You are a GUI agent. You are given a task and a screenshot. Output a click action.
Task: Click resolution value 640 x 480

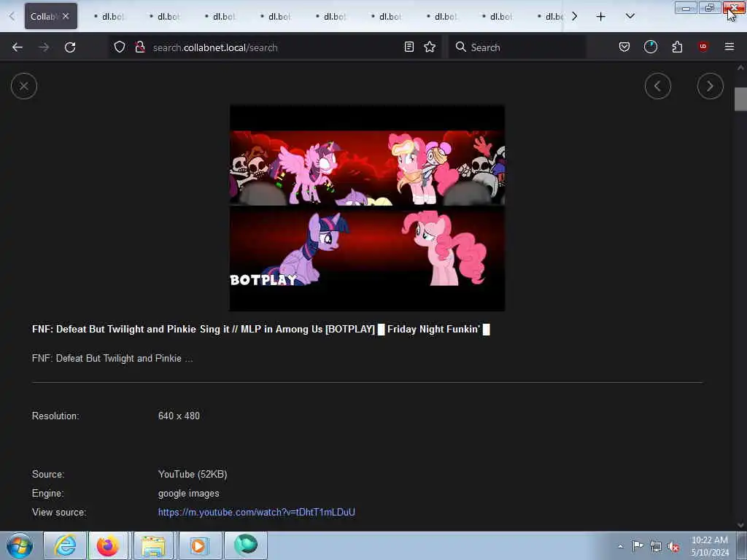click(179, 416)
